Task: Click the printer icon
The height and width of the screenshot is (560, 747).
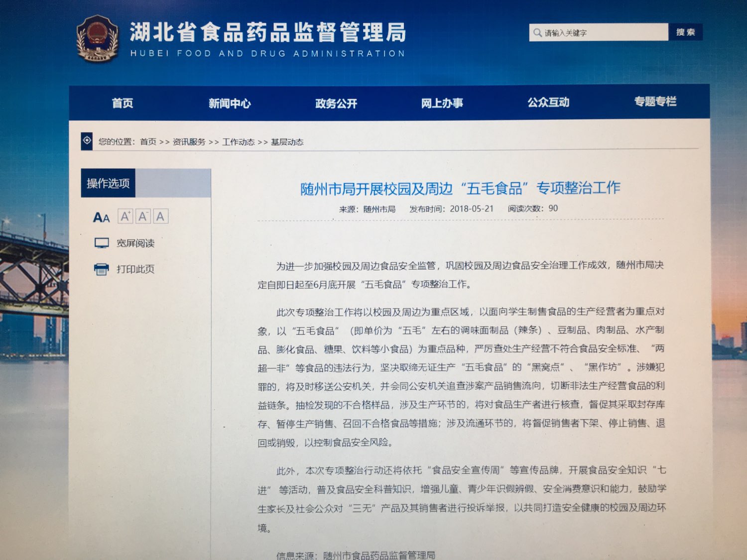Action: pos(101,269)
